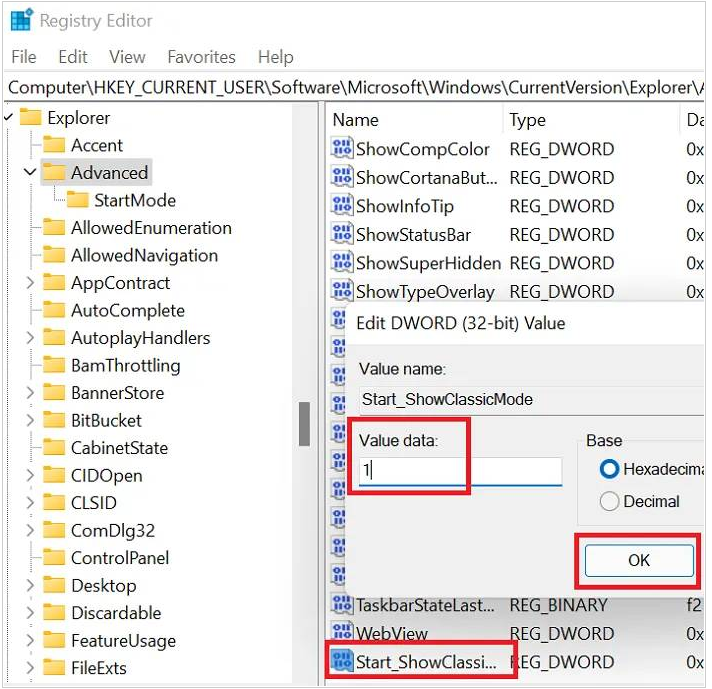Image resolution: width=712 pixels, height=689 pixels.
Task: Click the ShowInfoTip registry value icon
Action: 342,207
